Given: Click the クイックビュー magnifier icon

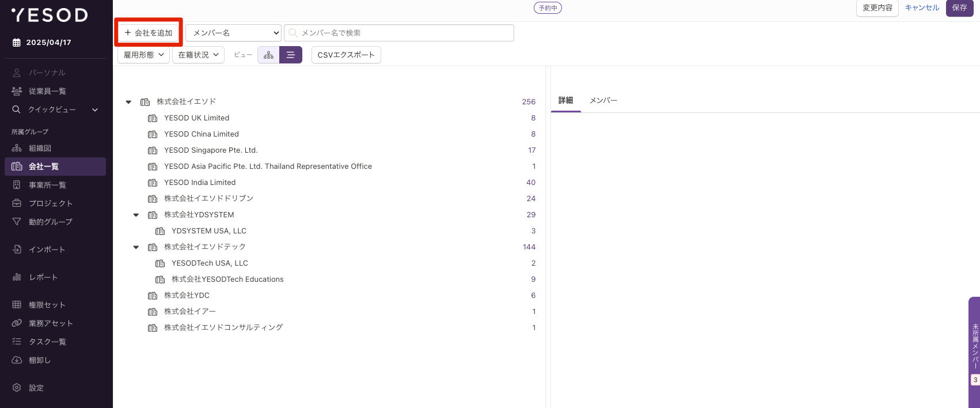Looking at the screenshot, I should point(17,109).
